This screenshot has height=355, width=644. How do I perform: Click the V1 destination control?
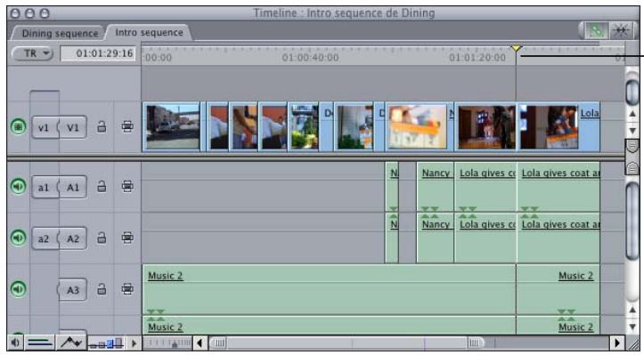pos(73,127)
